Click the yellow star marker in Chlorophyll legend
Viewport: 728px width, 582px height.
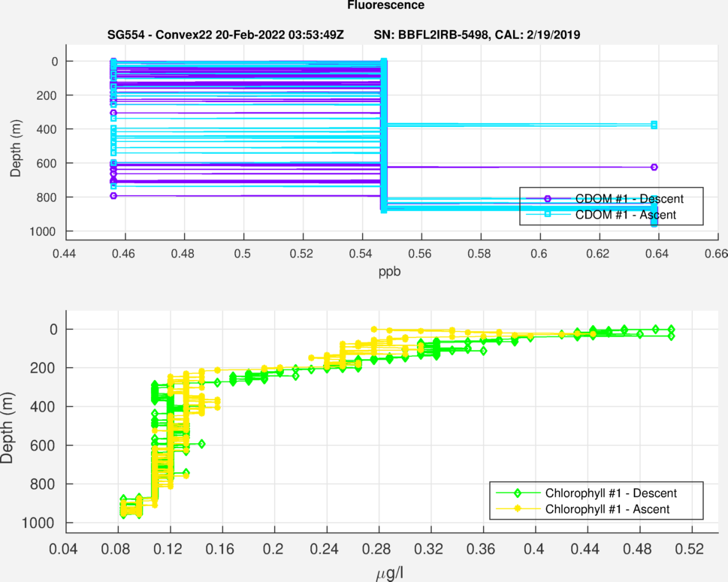(518, 508)
